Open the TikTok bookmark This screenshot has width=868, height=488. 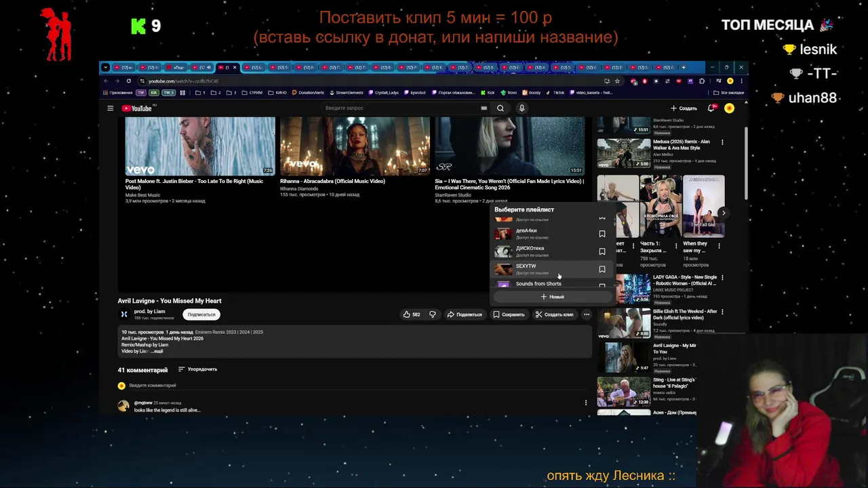555,92
